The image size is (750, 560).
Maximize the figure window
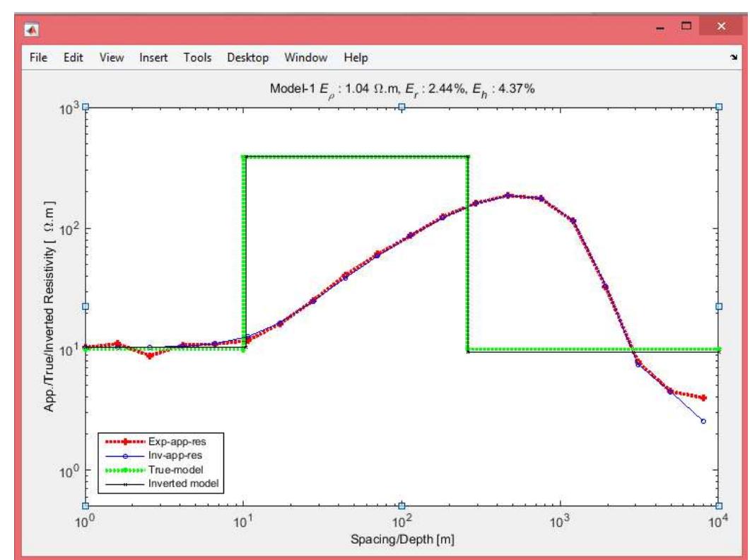click(686, 26)
